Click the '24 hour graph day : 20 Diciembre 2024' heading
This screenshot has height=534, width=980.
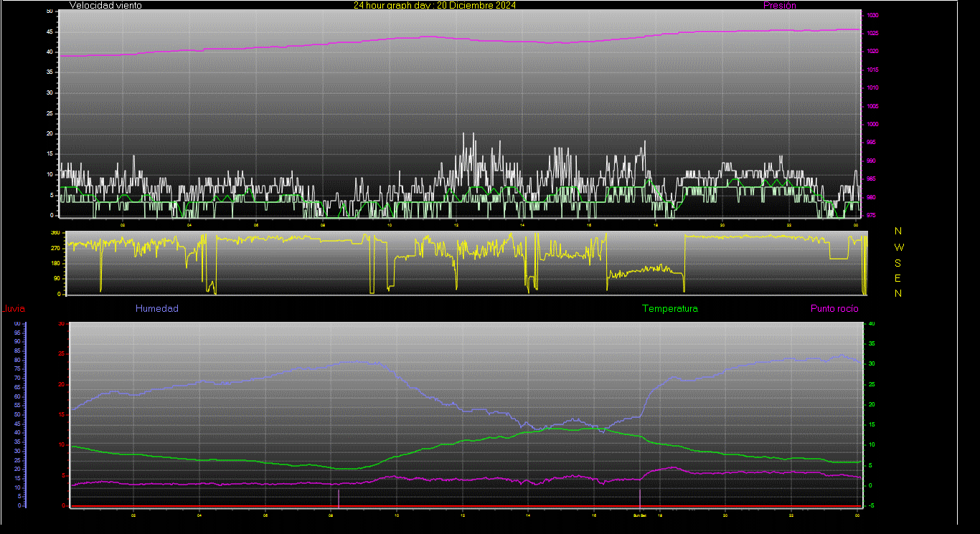coord(435,5)
